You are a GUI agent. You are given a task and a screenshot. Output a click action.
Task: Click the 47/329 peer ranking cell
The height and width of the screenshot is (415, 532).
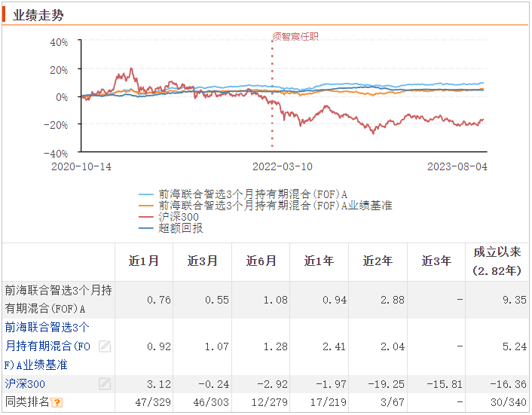tap(153, 403)
